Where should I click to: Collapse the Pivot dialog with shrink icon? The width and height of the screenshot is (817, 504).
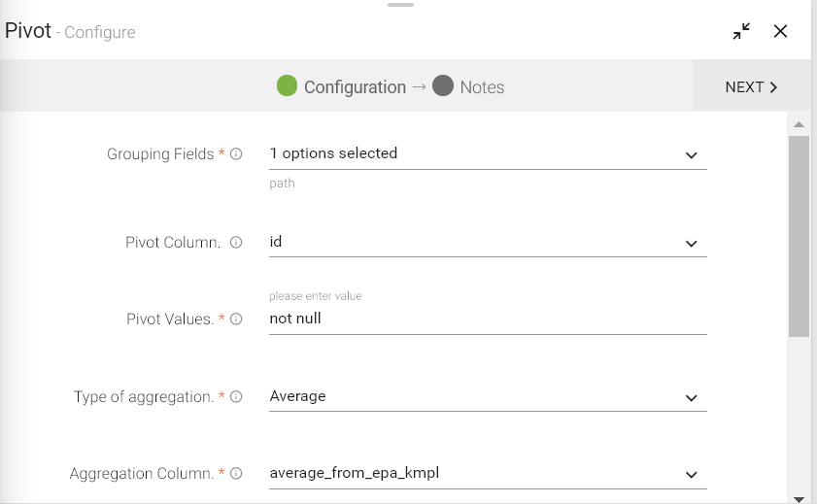741,31
